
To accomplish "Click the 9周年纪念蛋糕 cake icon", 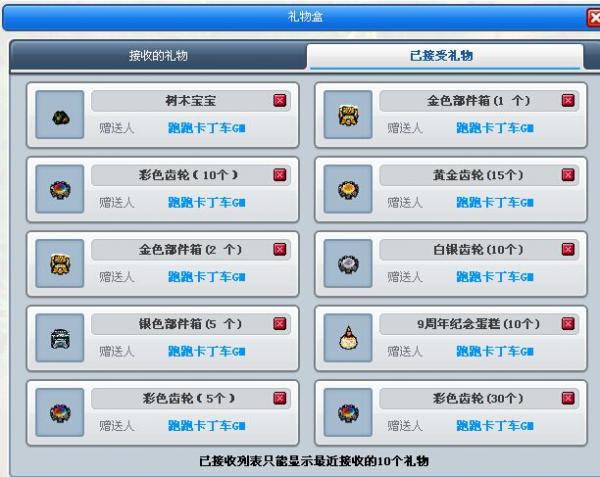I will (x=348, y=338).
